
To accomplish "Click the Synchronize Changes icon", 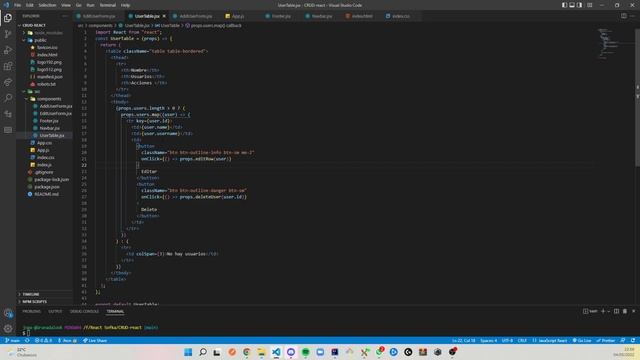I will click(x=27, y=340).
